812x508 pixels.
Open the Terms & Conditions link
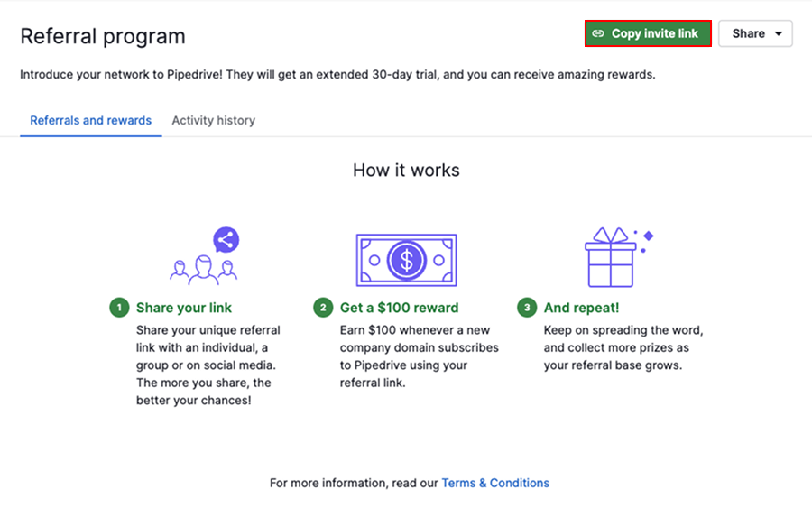pyautogui.click(x=495, y=483)
